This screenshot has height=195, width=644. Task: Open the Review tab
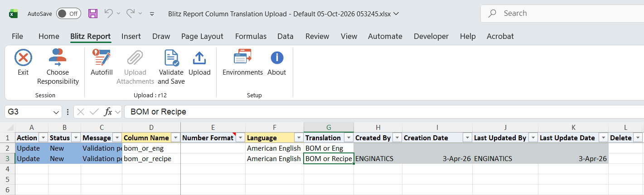pos(317,36)
